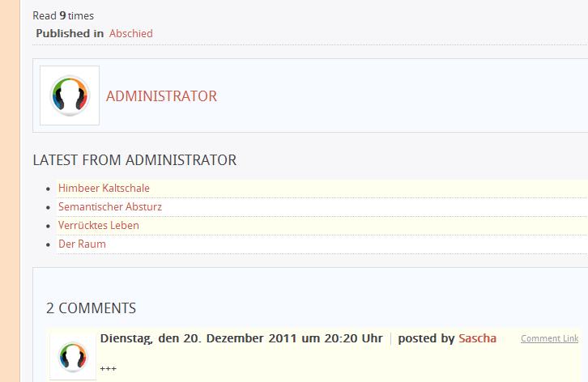Image resolution: width=588 pixels, height=382 pixels.
Task: Open the Abschied category link
Action: [x=131, y=33]
